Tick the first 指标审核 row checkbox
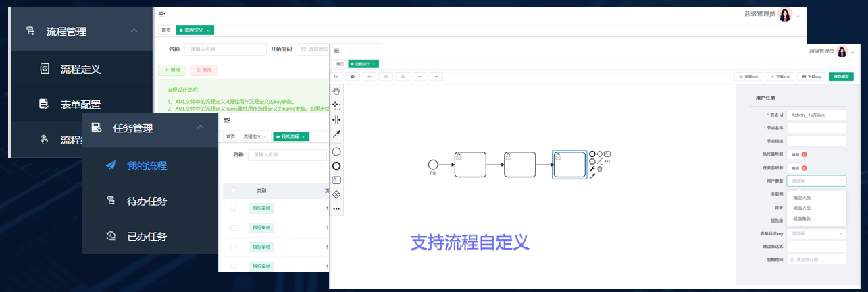Viewport: 868px width, 292px height. click(x=233, y=209)
